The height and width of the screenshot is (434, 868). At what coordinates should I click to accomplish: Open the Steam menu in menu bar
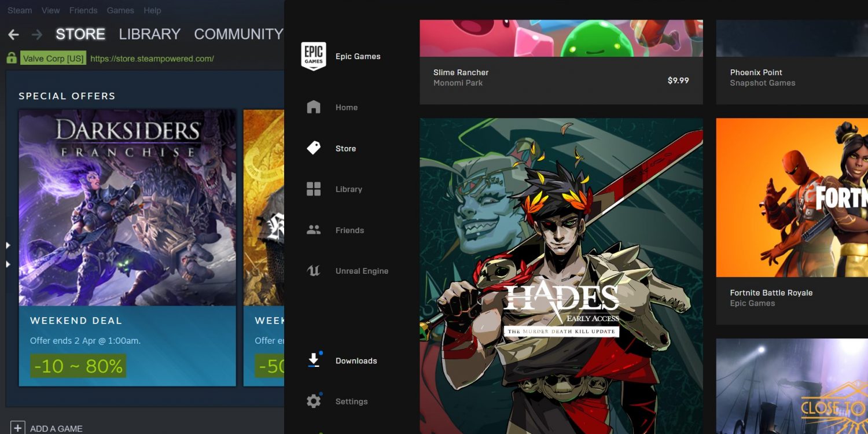tap(20, 10)
